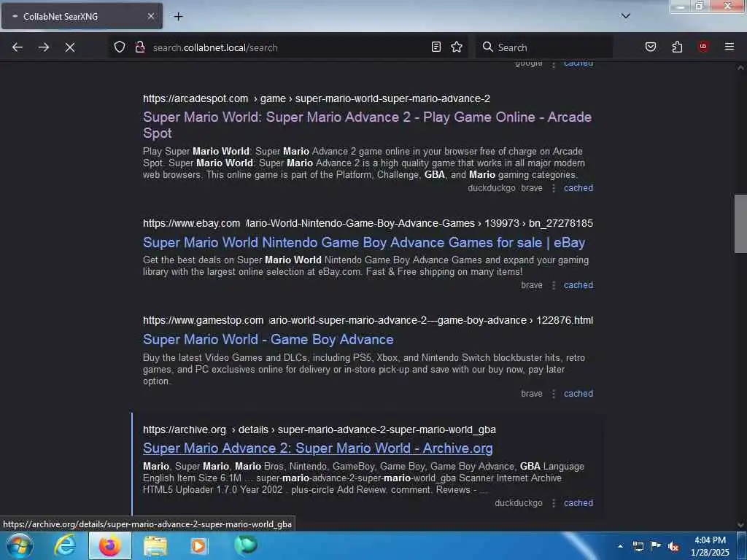Focus the address bar URL field
The height and width of the screenshot is (560, 747).
pyautogui.click(x=288, y=47)
